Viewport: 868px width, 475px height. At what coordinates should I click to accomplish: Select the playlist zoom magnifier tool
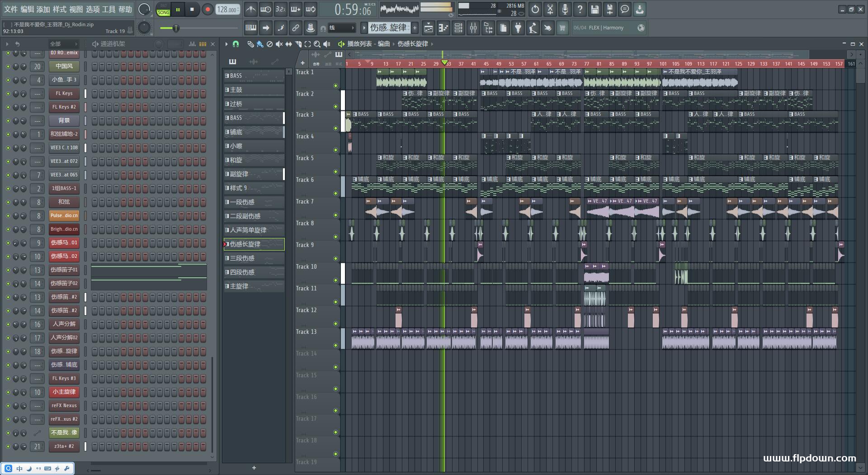[x=317, y=44]
